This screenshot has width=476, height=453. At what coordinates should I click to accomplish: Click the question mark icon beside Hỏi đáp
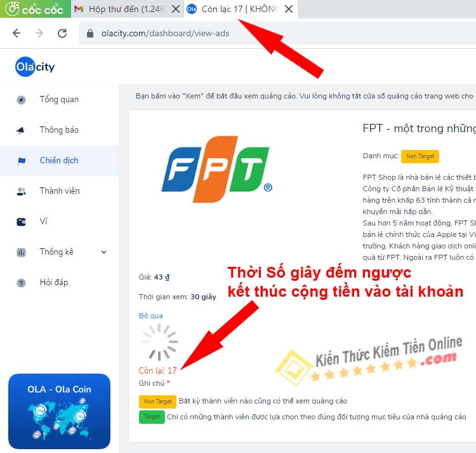click(x=21, y=283)
